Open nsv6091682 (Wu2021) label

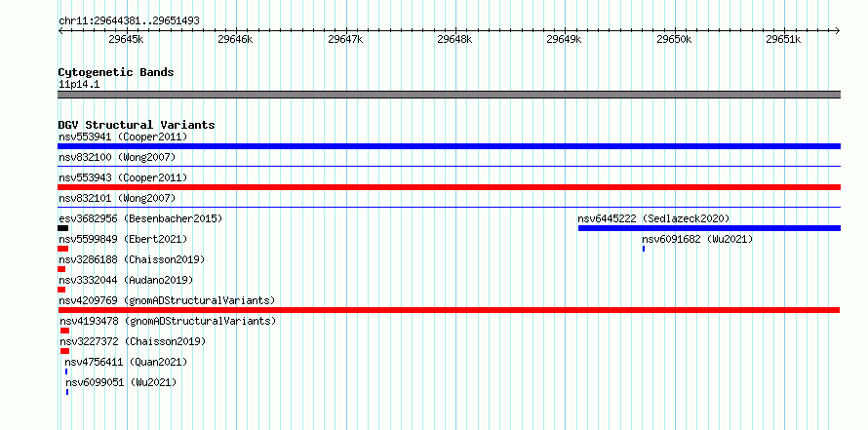(697, 239)
